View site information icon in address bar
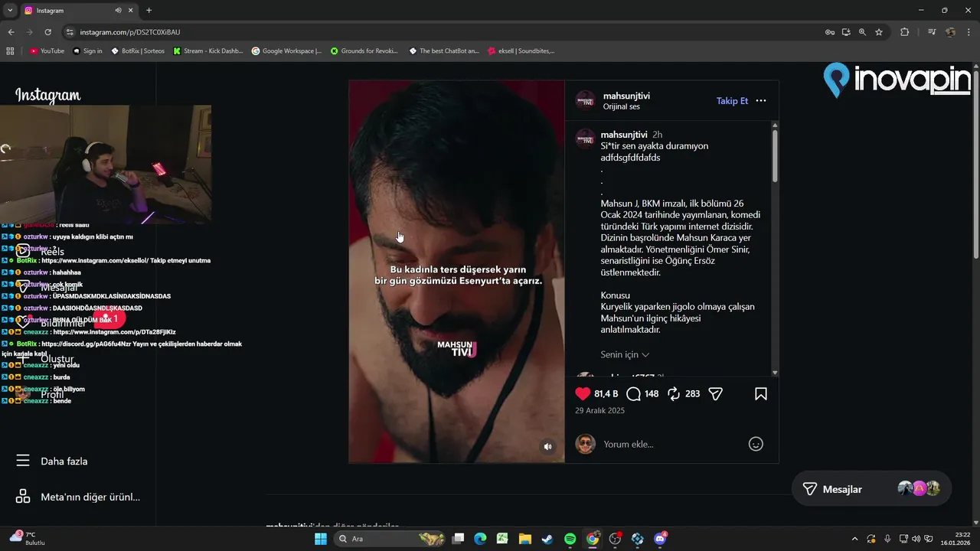 point(70,32)
